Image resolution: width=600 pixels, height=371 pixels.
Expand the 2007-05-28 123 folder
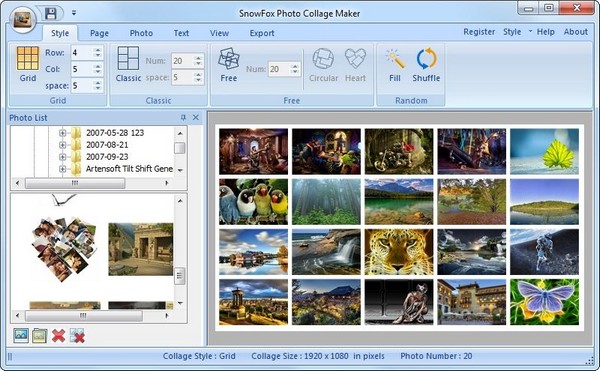pos(62,133)
